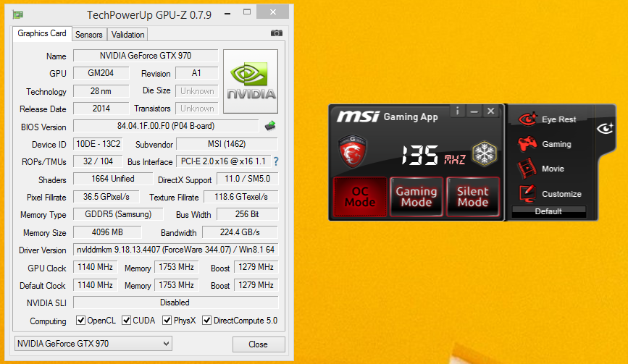This screenshot has width=628, height=364.
Task: Click the GPU Clock value 1140 MHz
Action: tap(96, 267)
